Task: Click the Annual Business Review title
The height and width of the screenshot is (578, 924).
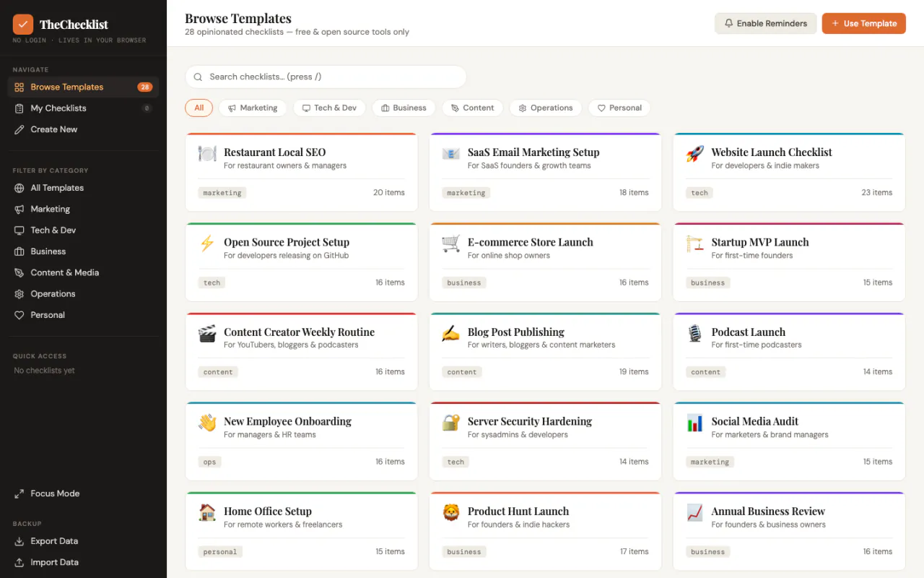Action: point(768,512)
